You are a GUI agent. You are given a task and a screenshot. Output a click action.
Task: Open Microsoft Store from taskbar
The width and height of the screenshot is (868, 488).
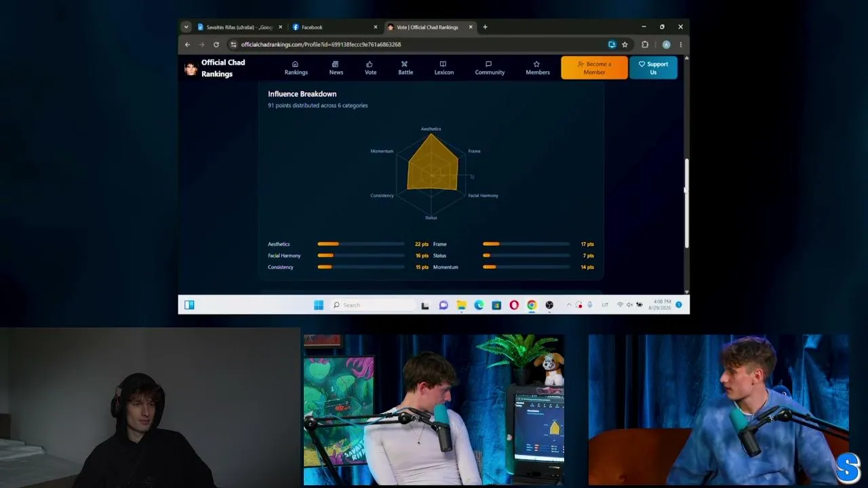(x=496, y=305)
